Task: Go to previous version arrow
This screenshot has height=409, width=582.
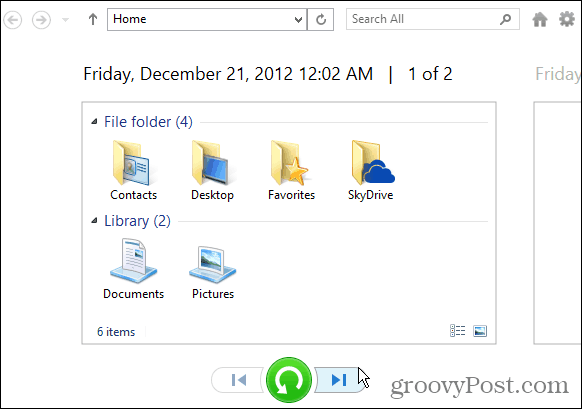Action: [238, 380]
